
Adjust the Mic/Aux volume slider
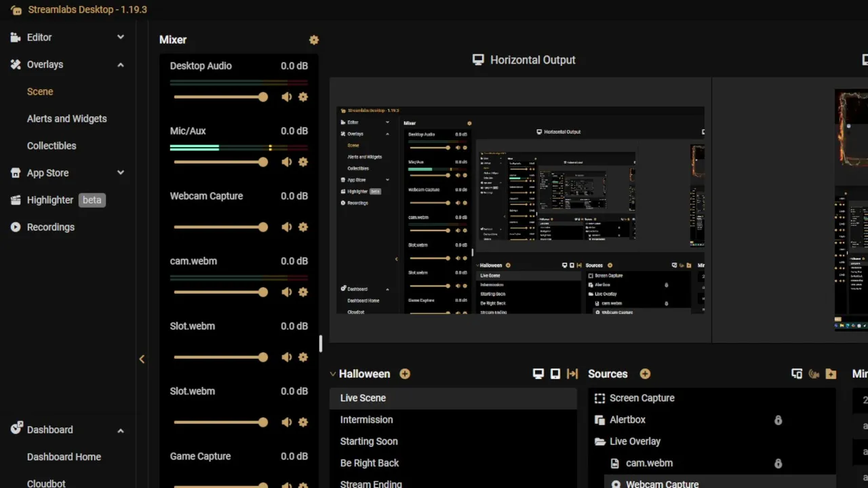[220, 162]
